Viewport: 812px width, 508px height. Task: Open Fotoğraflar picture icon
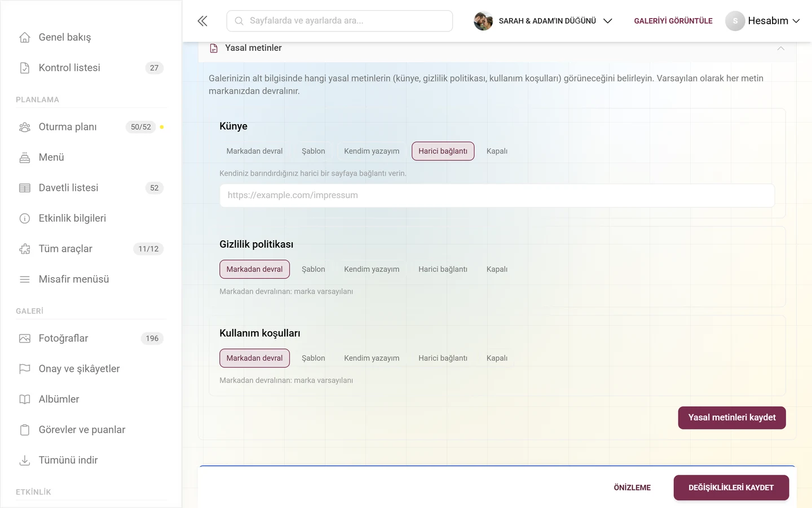click(x=25, y=339)
